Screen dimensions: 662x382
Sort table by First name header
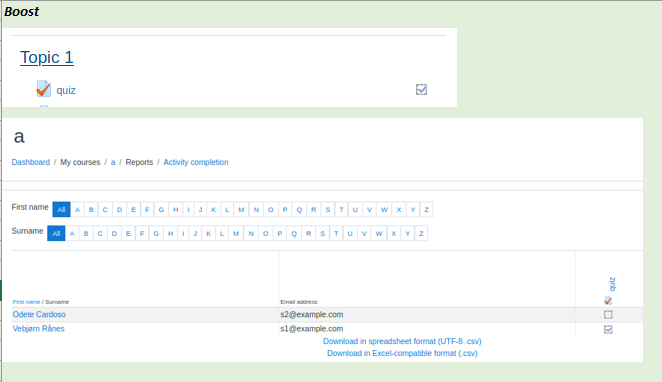tap(26, 302)
